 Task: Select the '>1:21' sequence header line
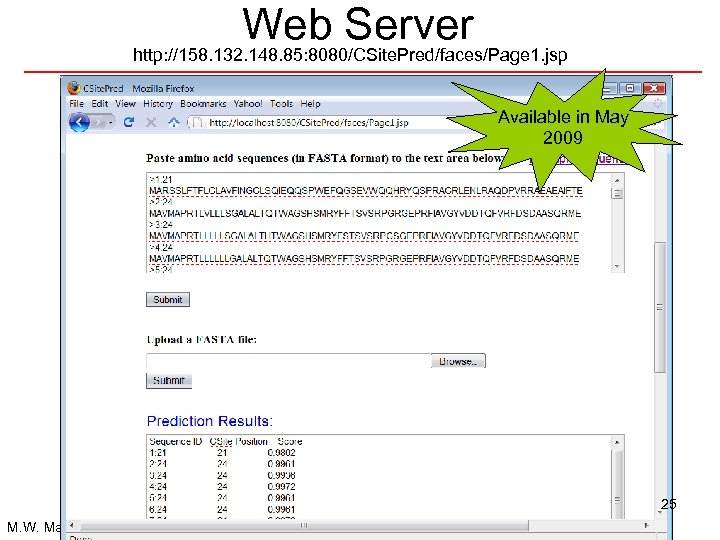pos(161,180)
